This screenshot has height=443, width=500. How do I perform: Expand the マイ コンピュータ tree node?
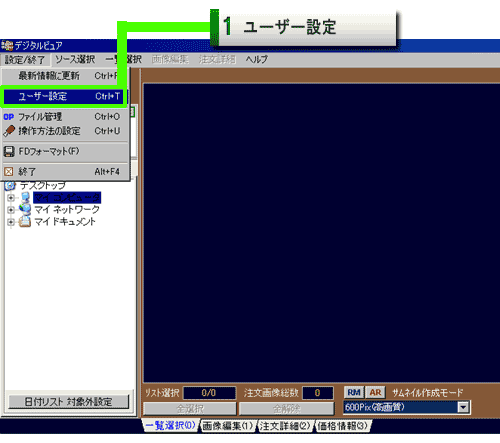point(11,198)
